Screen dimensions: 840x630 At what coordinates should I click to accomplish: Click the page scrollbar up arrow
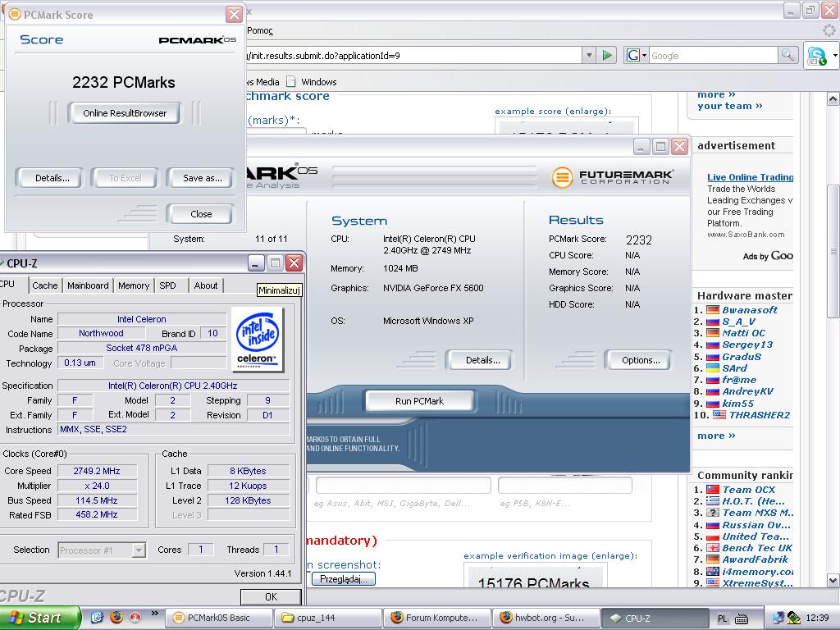point(833,98)
